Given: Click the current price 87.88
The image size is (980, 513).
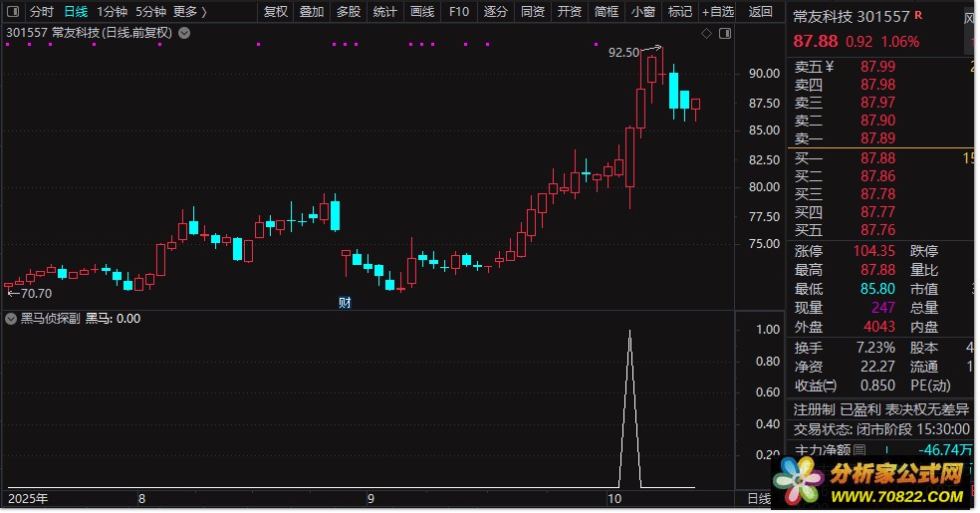Looking at the screenshot, I should pos(815,41).
